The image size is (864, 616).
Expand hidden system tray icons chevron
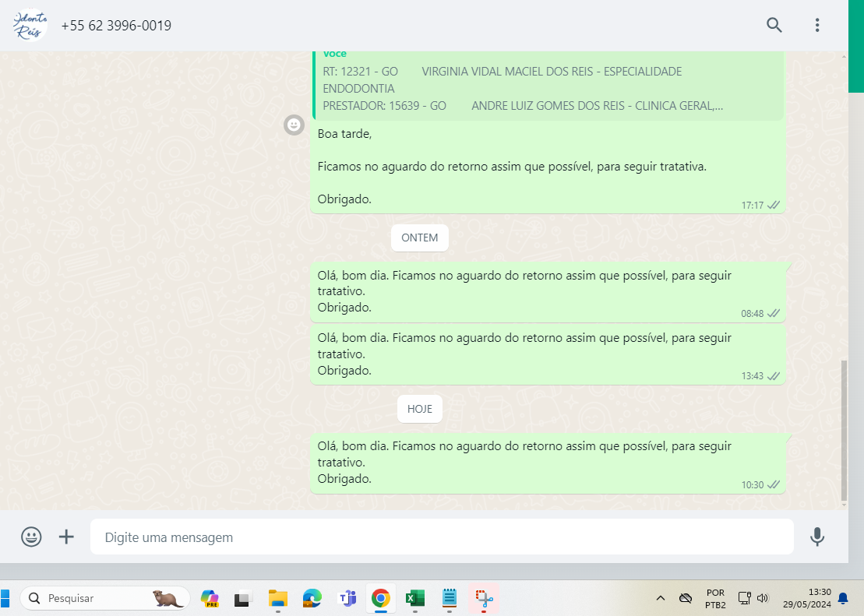(661, 598)
